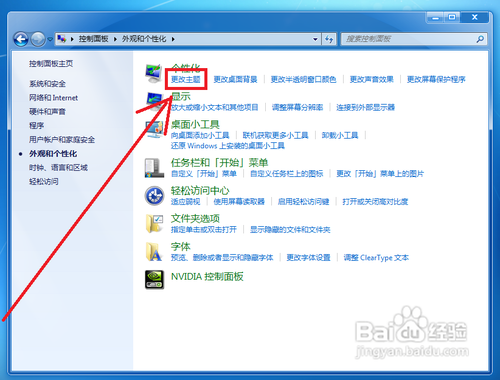Image resolution: width=500 pixels, height=380 pixels.
Task: Click 更改「开始」菜单上的图片 link
Action: 380,174
